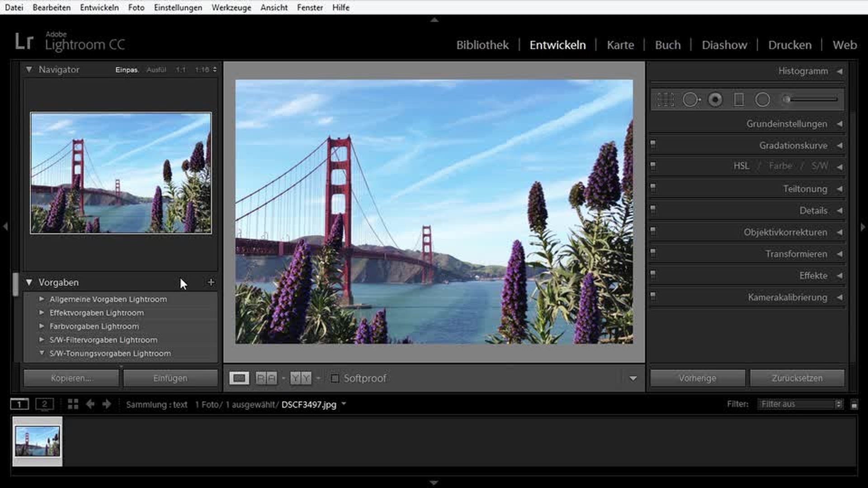This screenshot has width=868, height=488.
Task: Expand Farbvorgaben Lightroom preset folder
Action: (42, 326)
